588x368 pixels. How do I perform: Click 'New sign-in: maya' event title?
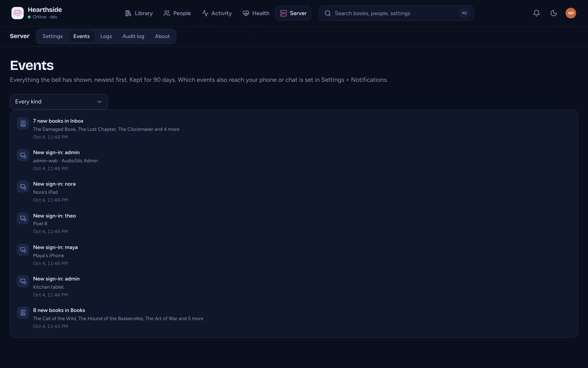[55, 247]
